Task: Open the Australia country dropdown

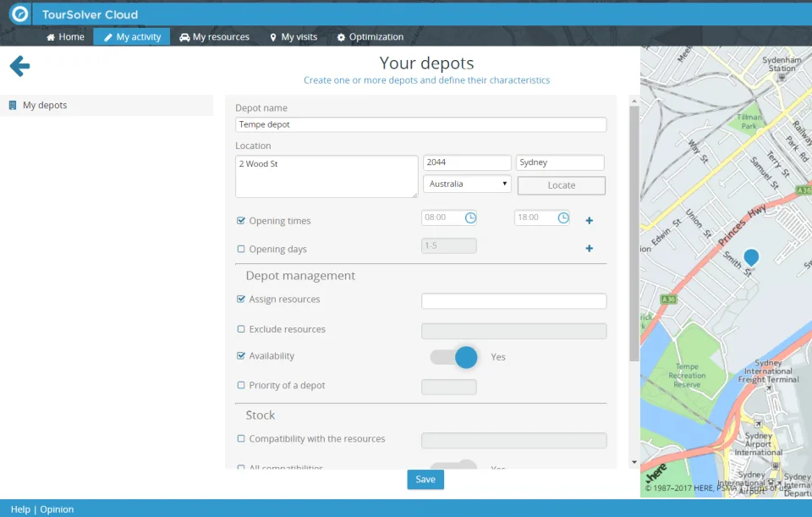Action: (467, 184)
